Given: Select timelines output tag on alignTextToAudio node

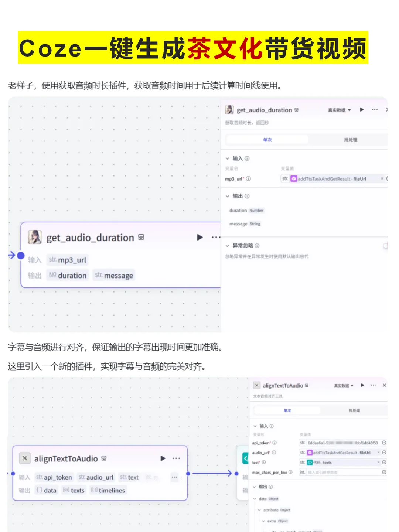Looking at the screenshot, I should click(108, 490).
